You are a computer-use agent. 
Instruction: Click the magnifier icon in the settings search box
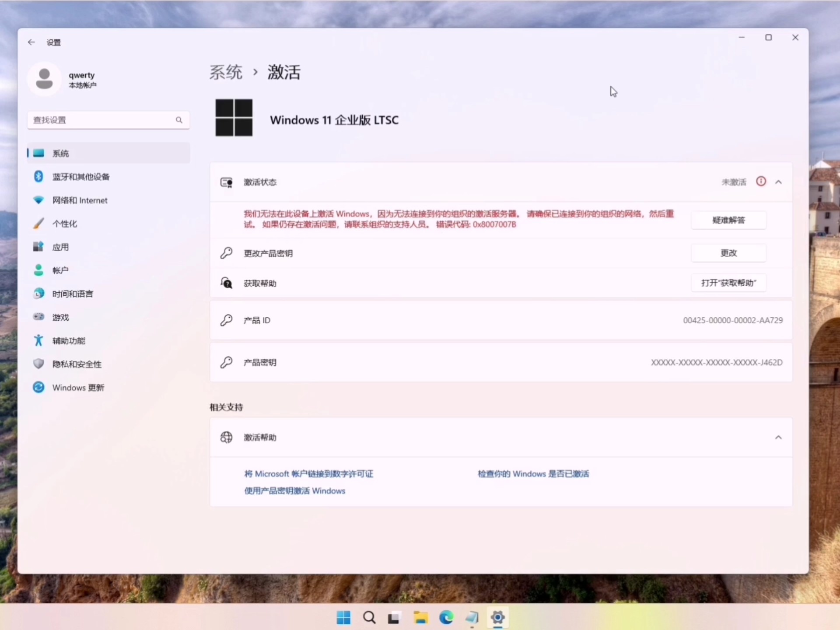tap(179, 120)
